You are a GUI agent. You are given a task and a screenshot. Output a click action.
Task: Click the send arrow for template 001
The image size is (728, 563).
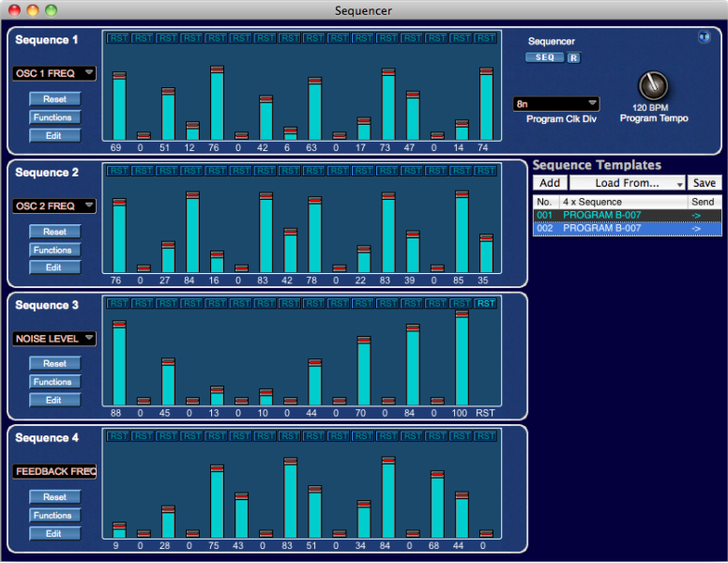[x=695, y=215]
